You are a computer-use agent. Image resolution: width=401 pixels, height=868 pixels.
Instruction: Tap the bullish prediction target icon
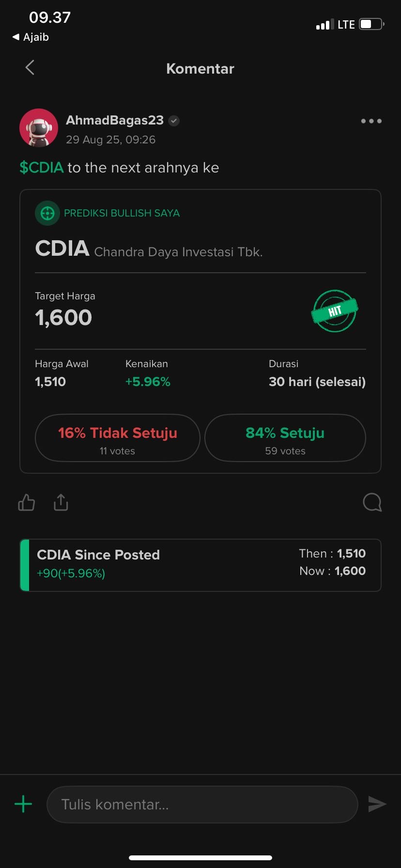(47, 213)
